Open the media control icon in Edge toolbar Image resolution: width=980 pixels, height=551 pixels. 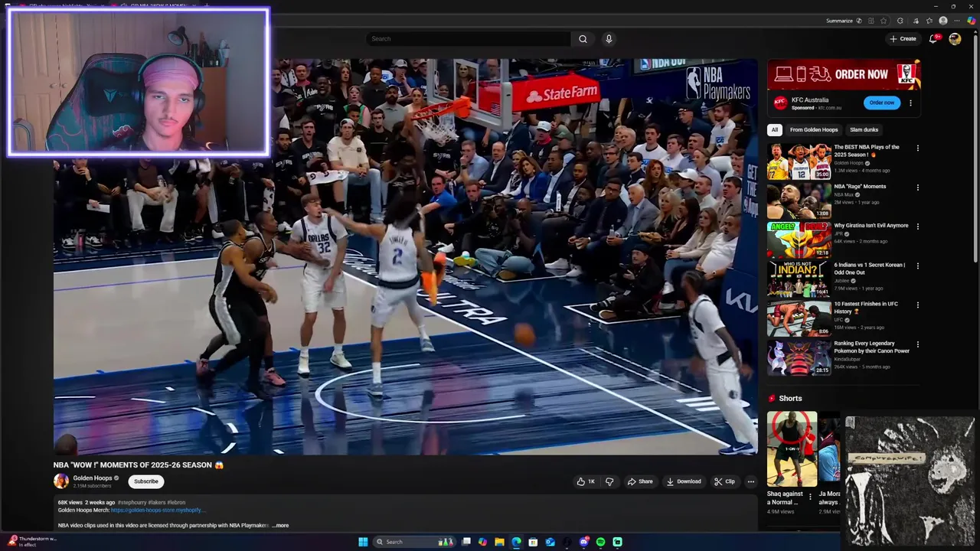coord(916,21)
